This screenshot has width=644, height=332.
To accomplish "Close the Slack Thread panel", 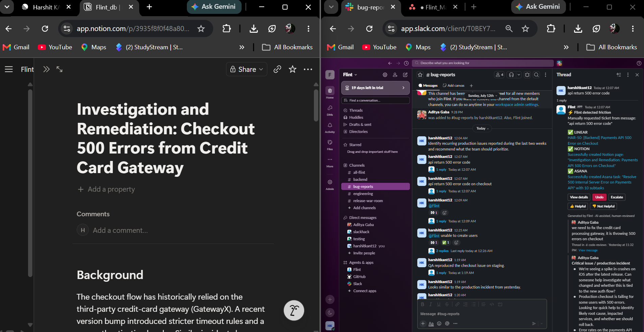I will (637, 75).
